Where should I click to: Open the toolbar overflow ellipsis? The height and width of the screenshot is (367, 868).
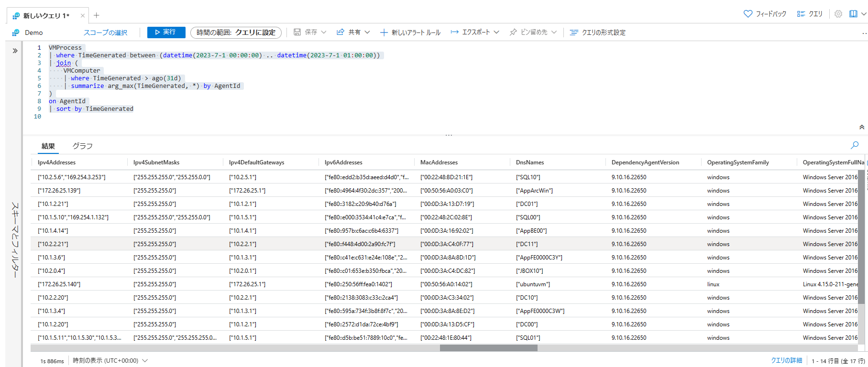(x=864, y=33)
